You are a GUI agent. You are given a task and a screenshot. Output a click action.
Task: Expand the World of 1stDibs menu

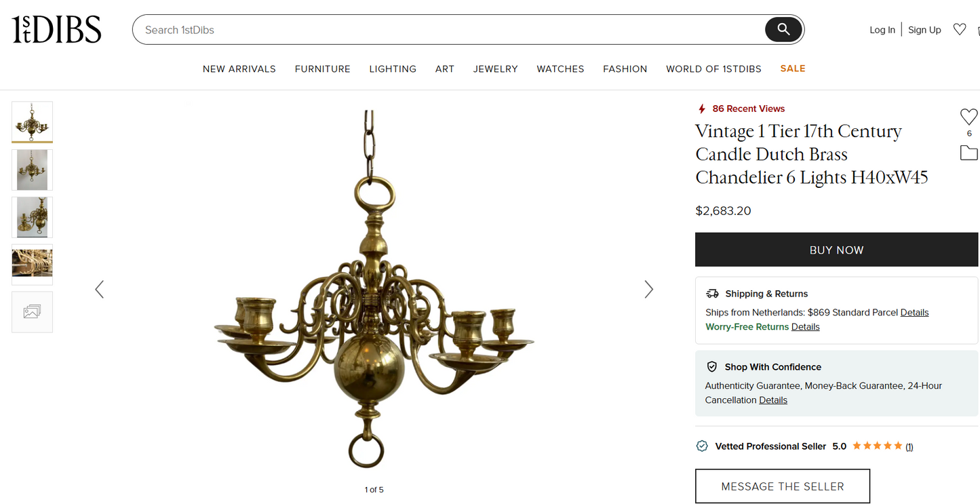[713, 69]
